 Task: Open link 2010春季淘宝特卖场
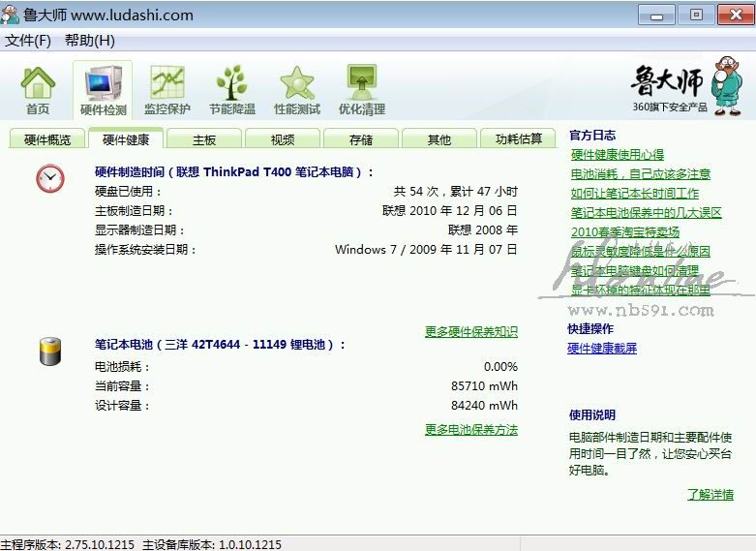click(x=625, y=231)
